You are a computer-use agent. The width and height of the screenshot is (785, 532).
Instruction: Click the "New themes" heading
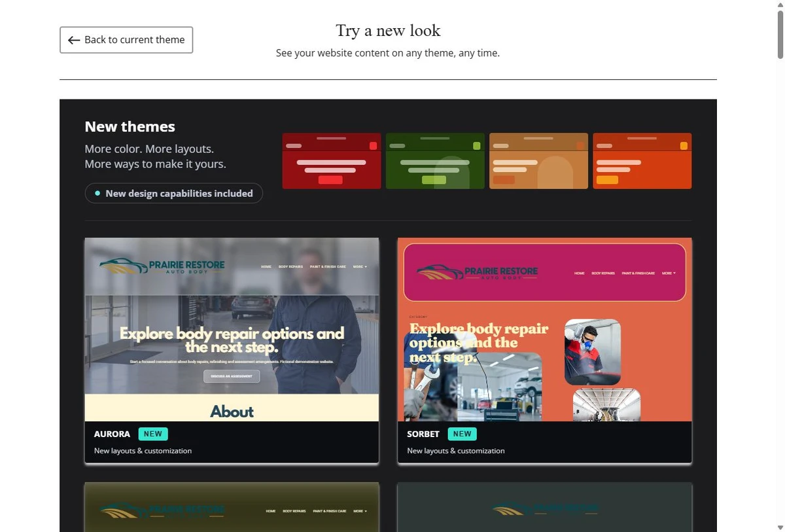(130, 127)
